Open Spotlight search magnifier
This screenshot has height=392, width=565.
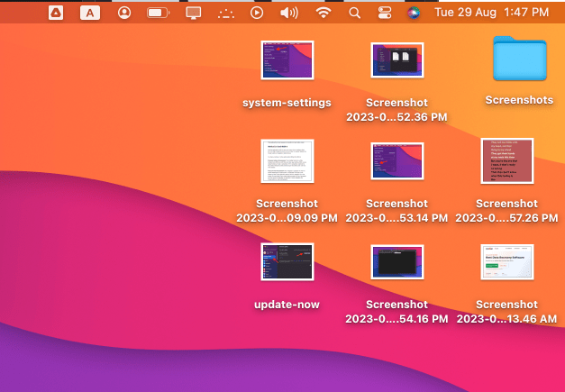coord(354,13)
